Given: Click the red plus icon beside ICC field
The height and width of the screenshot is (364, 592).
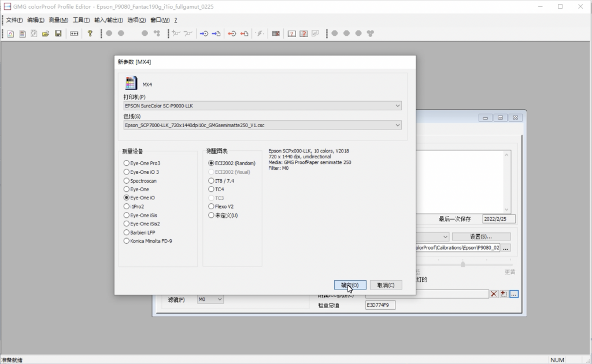Looking at the screenshot, I should [504, 294].
